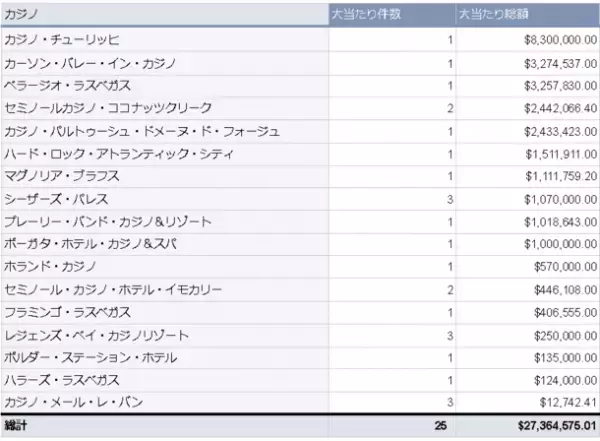Click the count 3 for レジェンズ・ベイ・カジノリゾート
This screenshot has width=600, height=441.
click(450, 336)
